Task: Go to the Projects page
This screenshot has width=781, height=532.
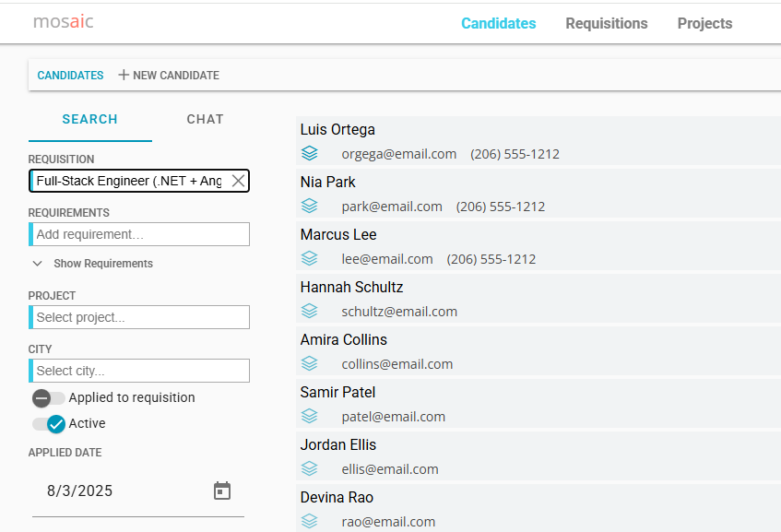Action: click(x=704, y=24)
